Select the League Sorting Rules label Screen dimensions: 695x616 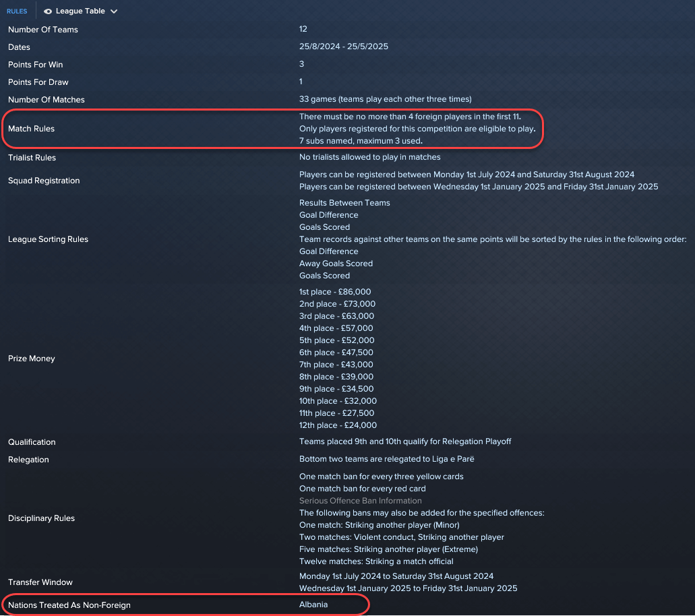point(48,239)
